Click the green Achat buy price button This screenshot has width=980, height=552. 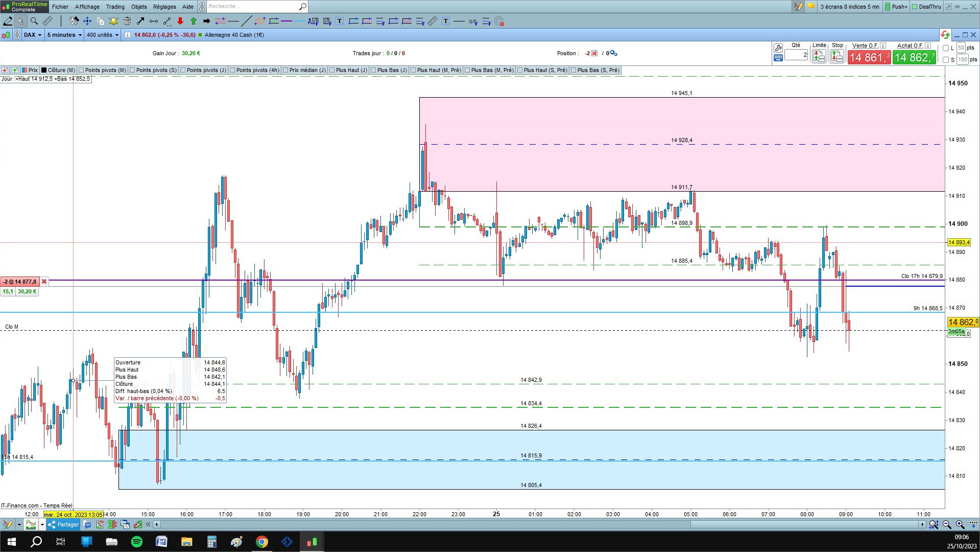[914, 57]
